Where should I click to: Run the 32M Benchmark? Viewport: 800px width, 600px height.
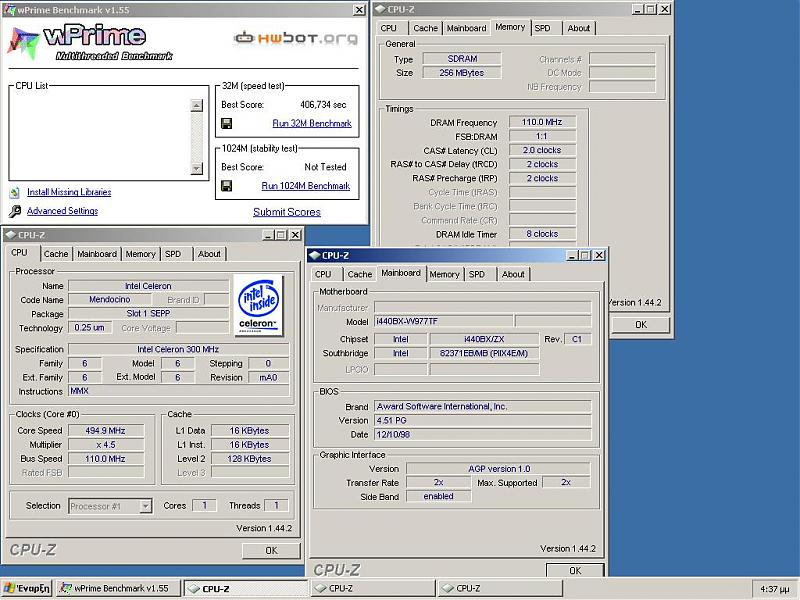coord(312,123)
